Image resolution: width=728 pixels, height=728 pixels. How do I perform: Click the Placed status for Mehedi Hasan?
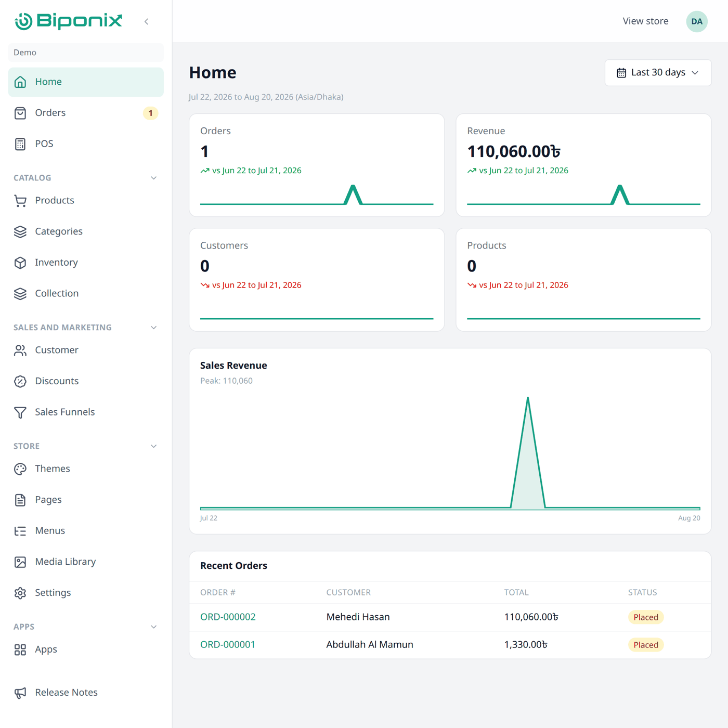[646, 617]
